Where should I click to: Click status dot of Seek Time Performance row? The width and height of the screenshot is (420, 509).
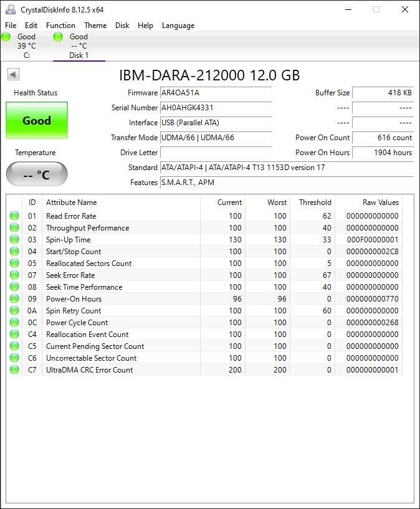pos(14,287)
